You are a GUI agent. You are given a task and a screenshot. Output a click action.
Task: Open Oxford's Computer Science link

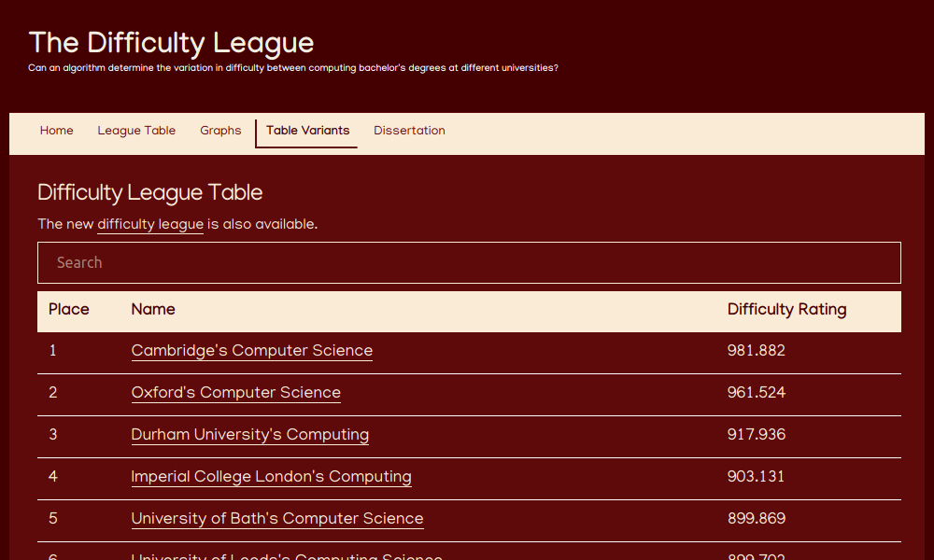pyautogui.click(x=235, y=393)
